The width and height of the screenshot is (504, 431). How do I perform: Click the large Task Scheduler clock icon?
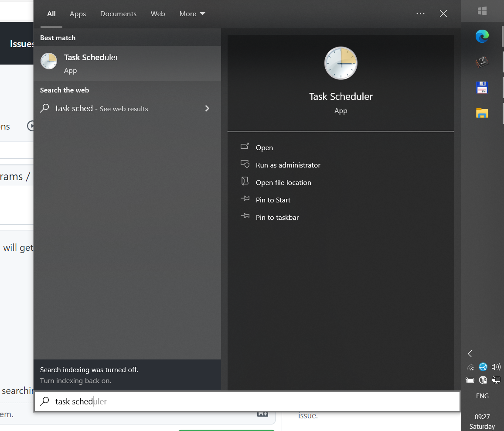click(341, 63)
